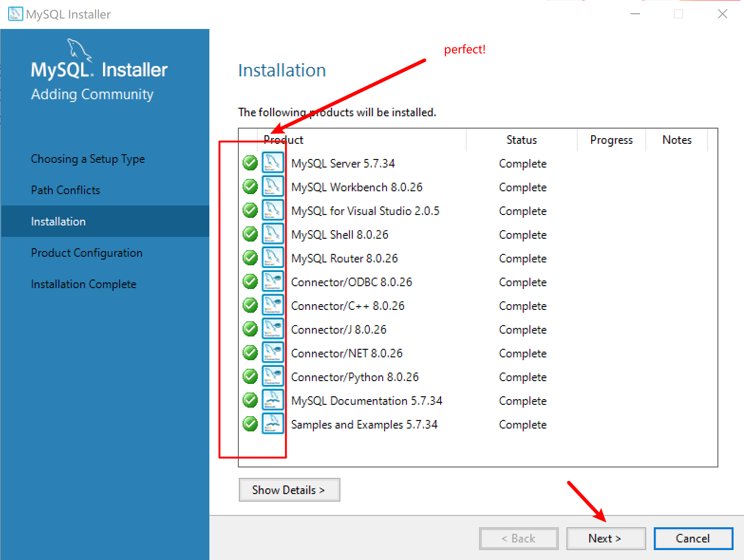Select MySQL for Visual Studio 2.0.5 text
Viewport: 744px width, 560px height.
(365, 211)
